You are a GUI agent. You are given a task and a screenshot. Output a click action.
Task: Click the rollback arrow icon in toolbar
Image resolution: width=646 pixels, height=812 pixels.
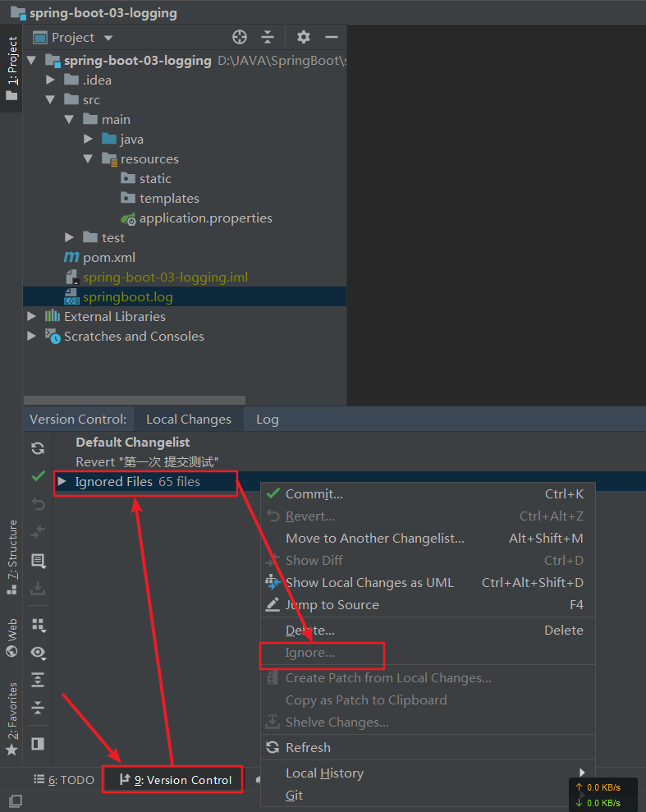(x=38, y=504)
